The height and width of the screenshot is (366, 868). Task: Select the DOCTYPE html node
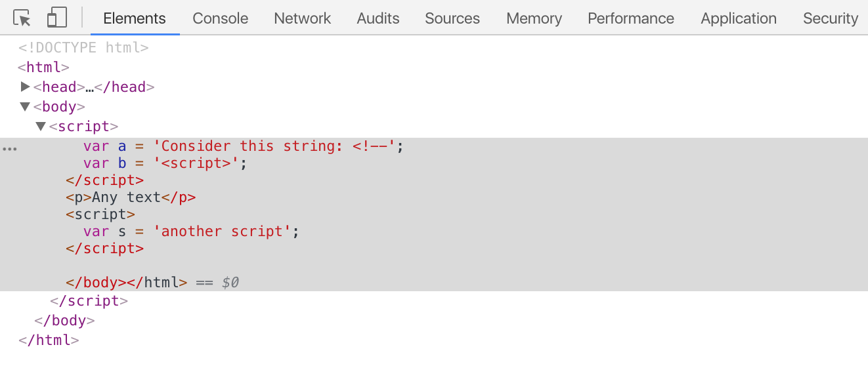(x=83, y=47)
